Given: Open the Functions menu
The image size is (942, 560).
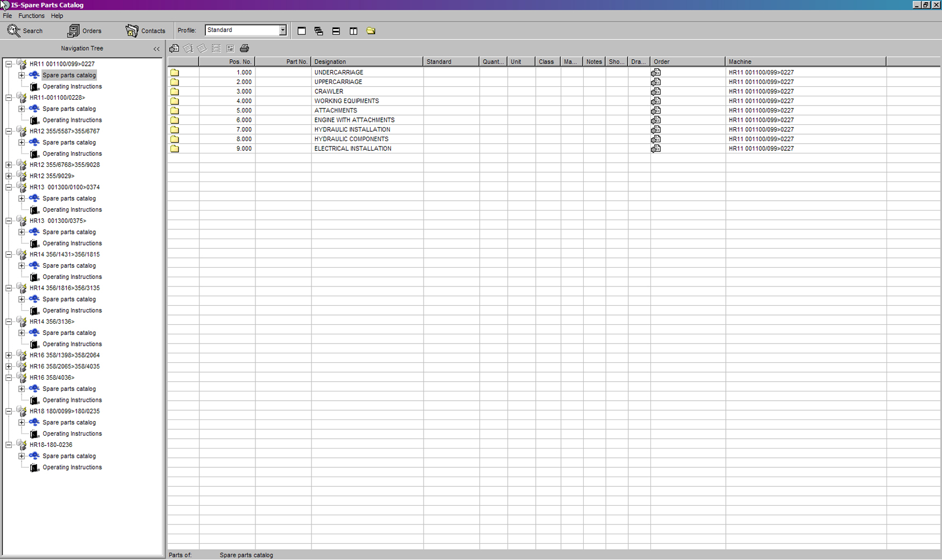Looking at the screenshot, I should pos(31,16).
